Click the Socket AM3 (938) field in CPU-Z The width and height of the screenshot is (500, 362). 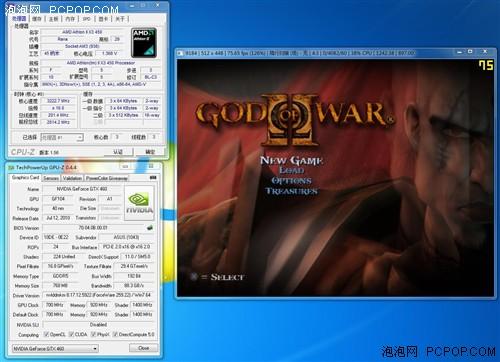click(x=82, y=46)
